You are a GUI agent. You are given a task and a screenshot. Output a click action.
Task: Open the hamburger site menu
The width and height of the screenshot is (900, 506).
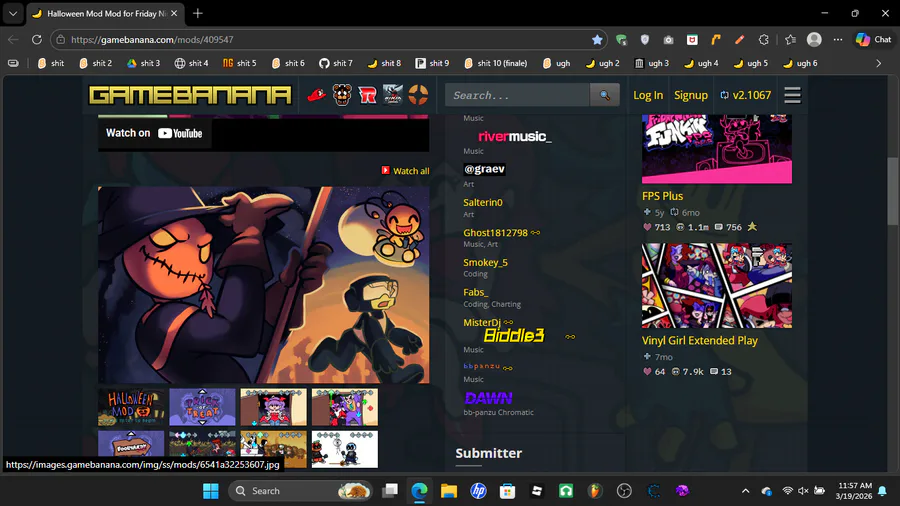pyautogui.click(x=792, y=95)
